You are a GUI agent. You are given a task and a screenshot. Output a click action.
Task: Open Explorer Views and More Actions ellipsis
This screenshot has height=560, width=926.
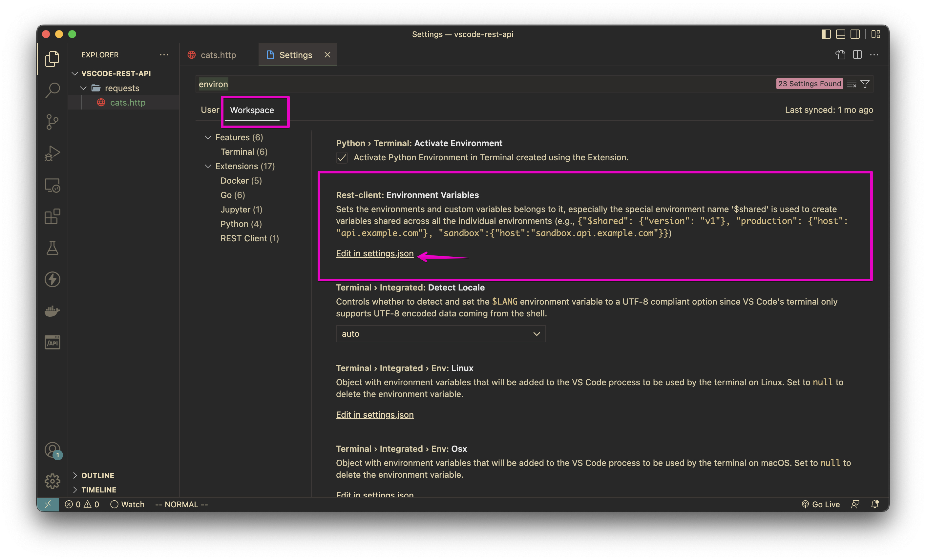pos(164,55)
